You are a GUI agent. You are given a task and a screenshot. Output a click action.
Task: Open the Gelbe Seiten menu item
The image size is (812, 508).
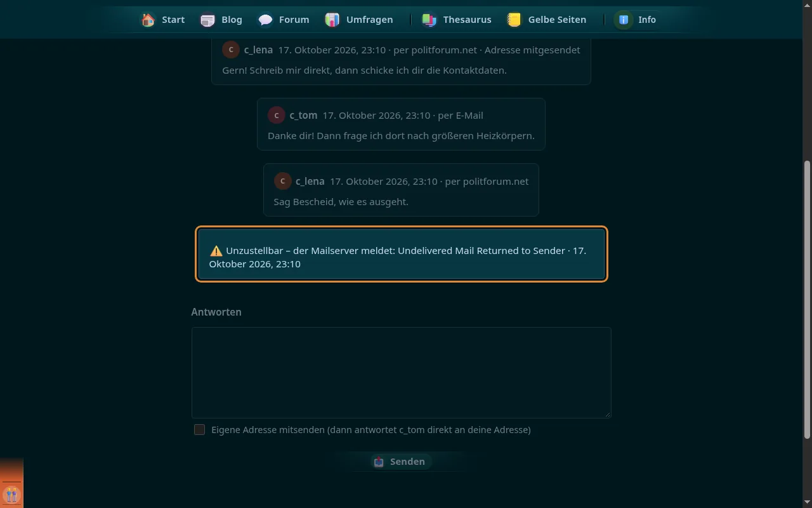tap(547, 20)
